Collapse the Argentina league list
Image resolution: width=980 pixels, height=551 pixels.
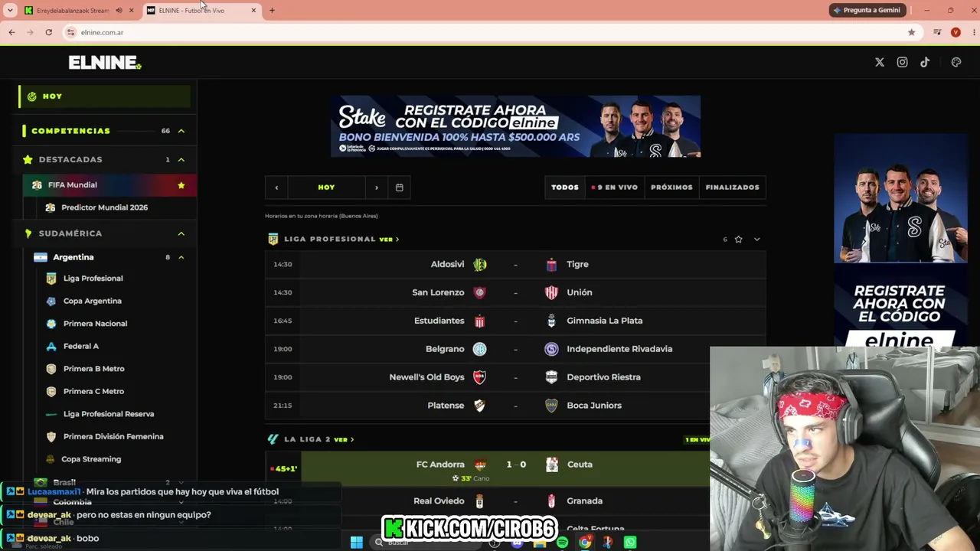(181, 257)
